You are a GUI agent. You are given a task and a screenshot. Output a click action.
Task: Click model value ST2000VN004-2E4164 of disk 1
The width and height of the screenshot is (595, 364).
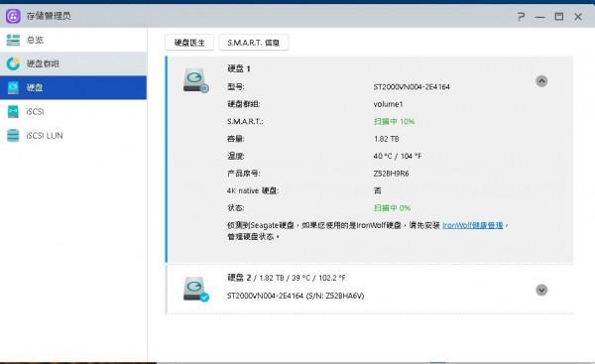(x=412, y=87)
